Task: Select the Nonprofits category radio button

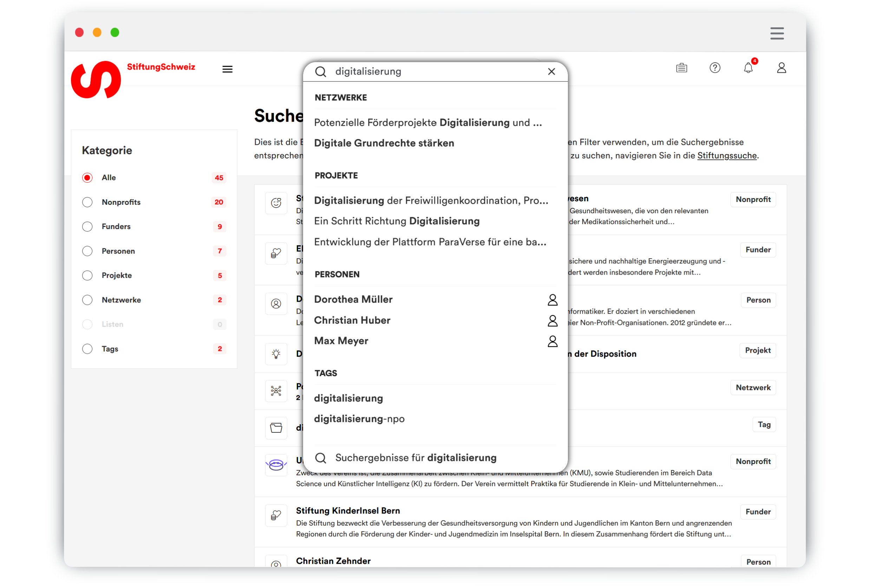Action: (87, 202)
